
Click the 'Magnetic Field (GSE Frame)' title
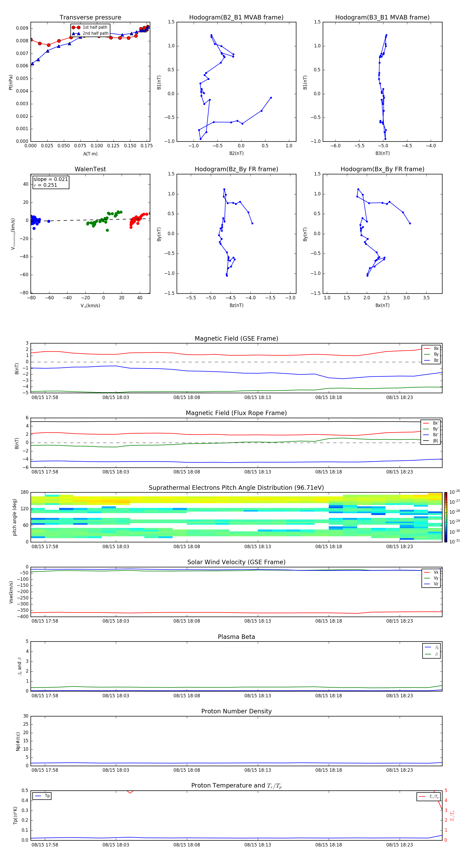click(236, 339)
